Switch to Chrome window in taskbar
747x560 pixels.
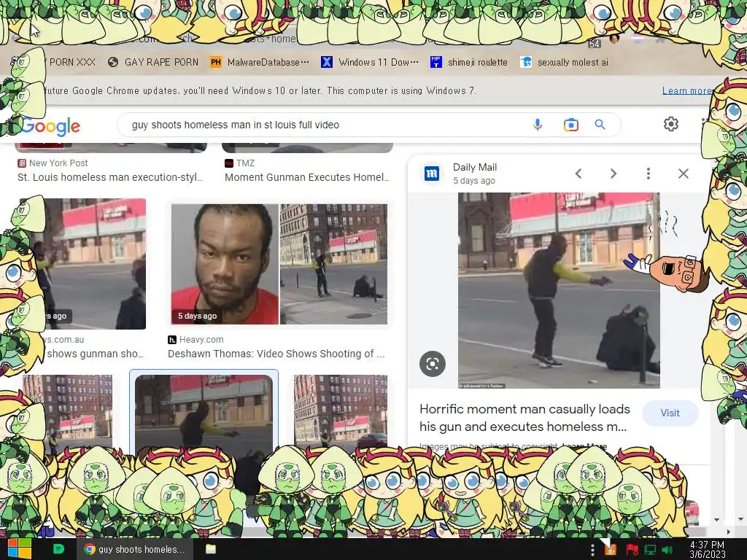[x=135, y=549]
